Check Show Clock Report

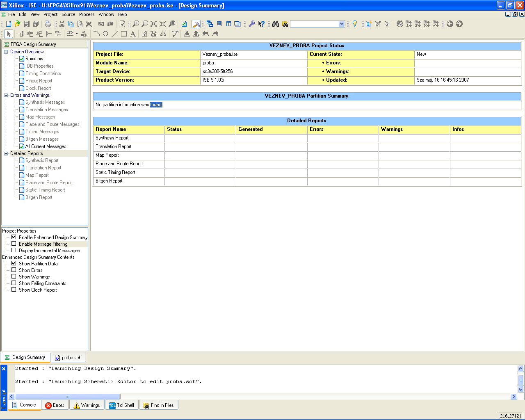click(14, 290)
